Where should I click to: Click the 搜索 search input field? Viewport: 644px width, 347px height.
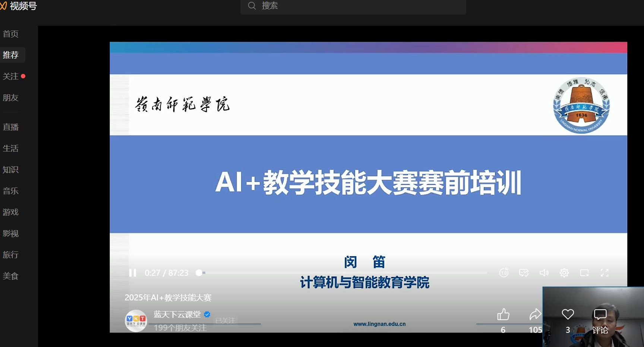pyautogui.click(x=358, y=6)
